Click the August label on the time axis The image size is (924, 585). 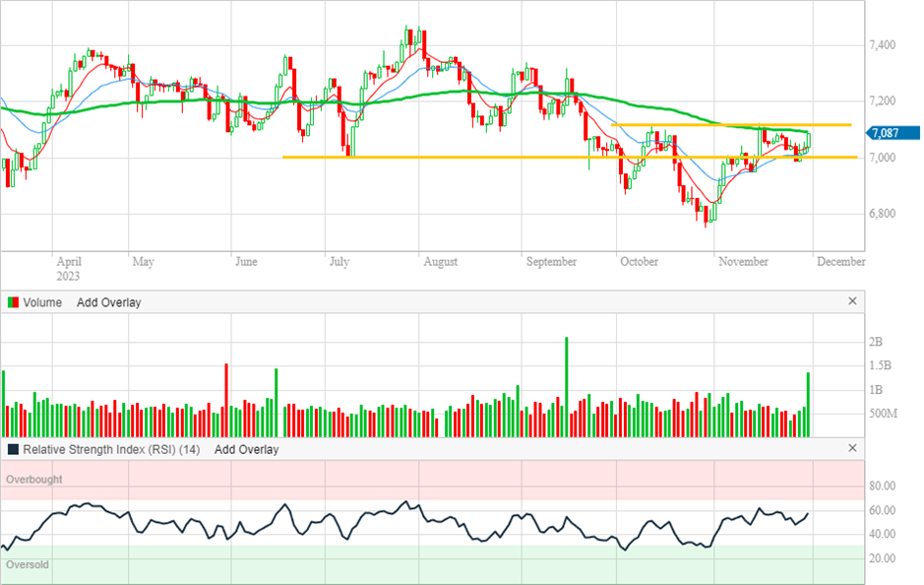(x=440, y=262)
